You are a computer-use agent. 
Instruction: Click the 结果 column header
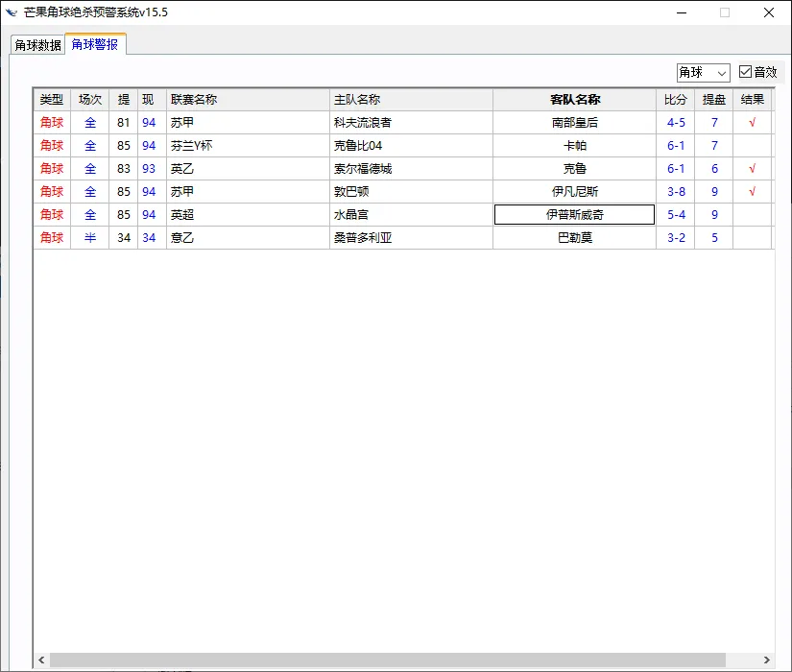tap(753, 100)
